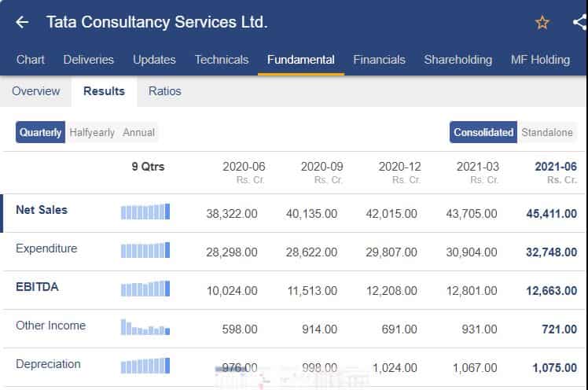The width and height of the screenshot is (588, 390).
Task: Open the Net Sales sparkline chart
Action: 145,212
